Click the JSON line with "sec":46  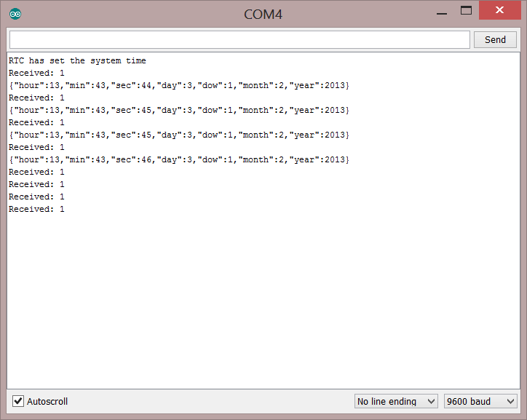tap(179, 159)
